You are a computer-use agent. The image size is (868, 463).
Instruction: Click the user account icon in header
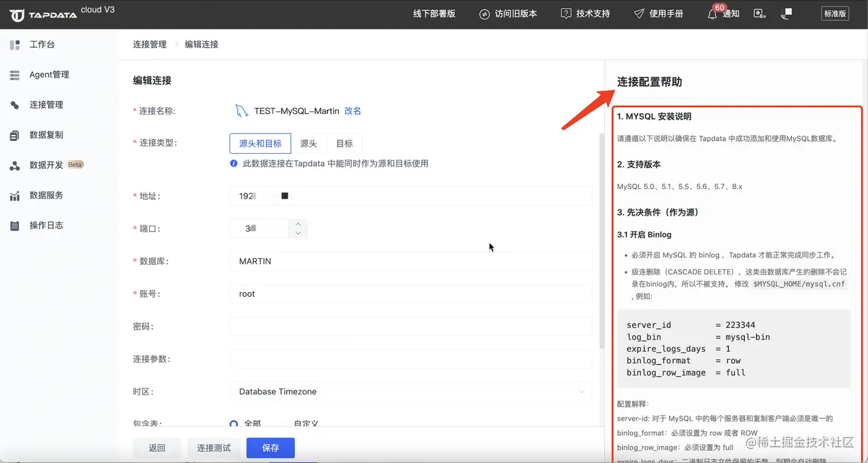(787, 14)
